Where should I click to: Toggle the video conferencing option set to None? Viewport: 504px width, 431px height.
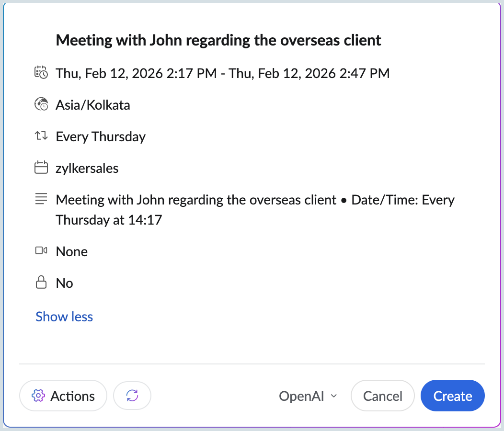[71, 251]
